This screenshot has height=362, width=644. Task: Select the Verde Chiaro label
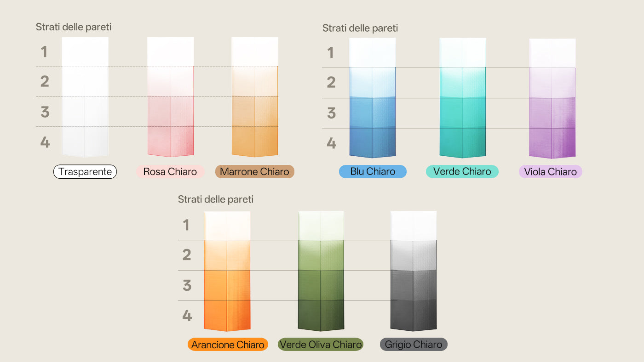[x=462, y=171]
